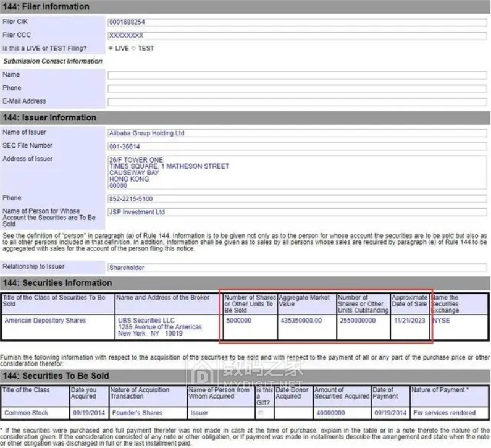This screenshot has width=491, height=448.
Task: Click the '144: Securities To Be Sold' header
Action: pyautogui.click(x=245, y=376)
